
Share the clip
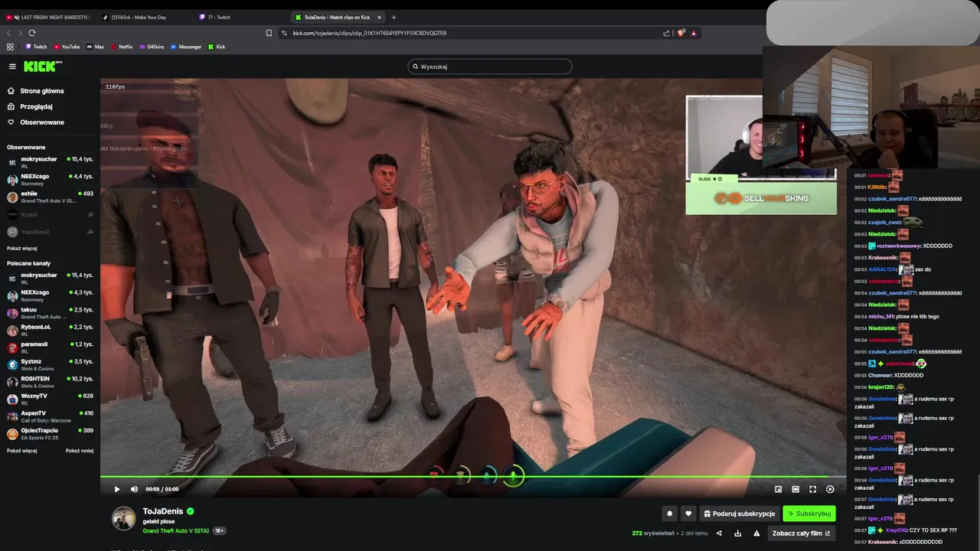coord(719,533)
